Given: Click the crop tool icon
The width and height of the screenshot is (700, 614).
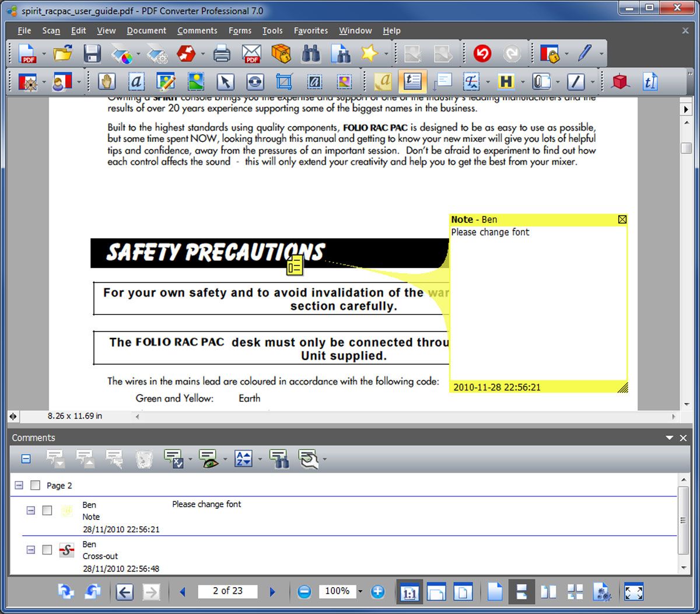Looking at the screenshot, I should coord(284,82).
